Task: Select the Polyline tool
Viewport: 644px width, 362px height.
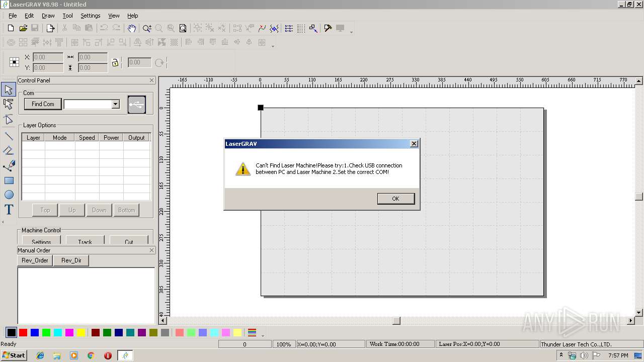Action: [9, 150]
